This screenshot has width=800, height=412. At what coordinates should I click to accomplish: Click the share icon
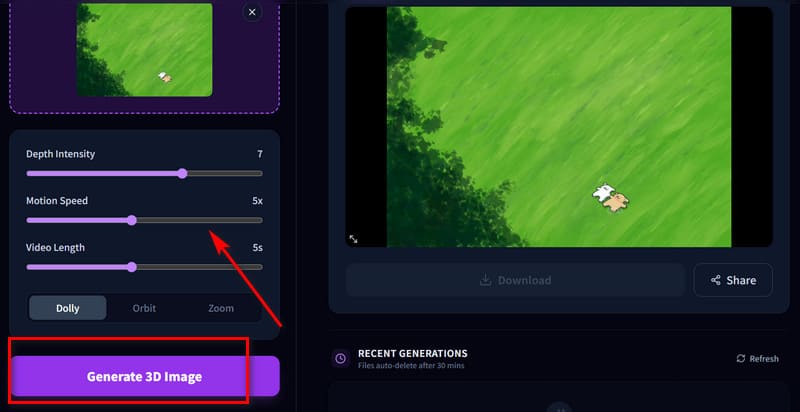[716, 280]
